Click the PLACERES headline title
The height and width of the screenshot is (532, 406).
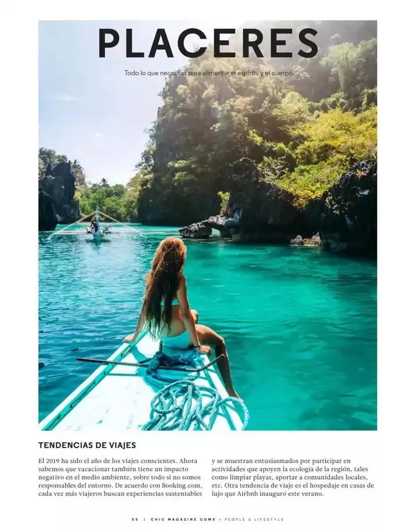[208, 43]
